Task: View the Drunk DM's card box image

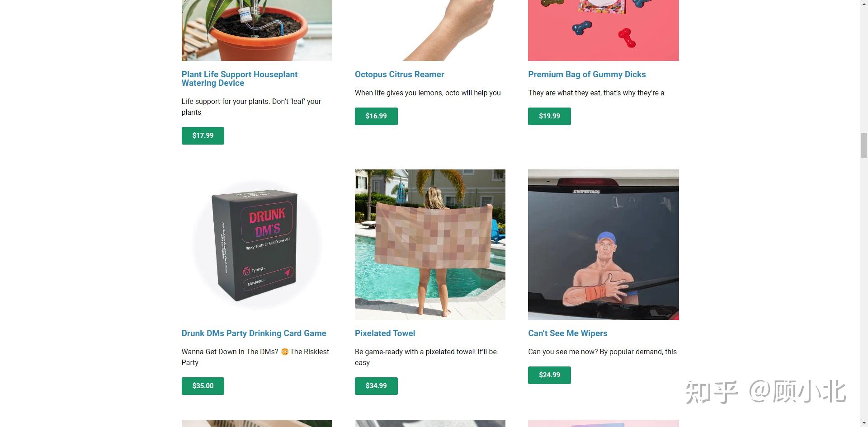Action: coord(257,244)
